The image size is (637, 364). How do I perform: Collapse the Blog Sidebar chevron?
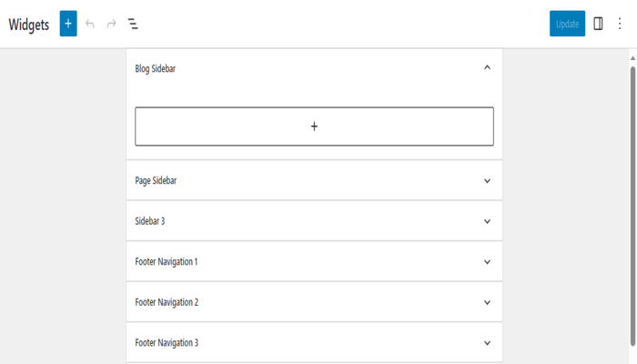(487, 67)
